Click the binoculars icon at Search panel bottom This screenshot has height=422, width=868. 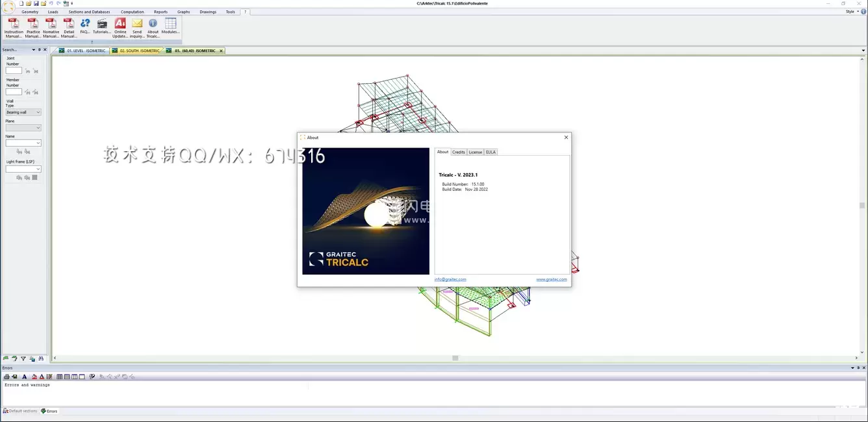pos(41,358)
